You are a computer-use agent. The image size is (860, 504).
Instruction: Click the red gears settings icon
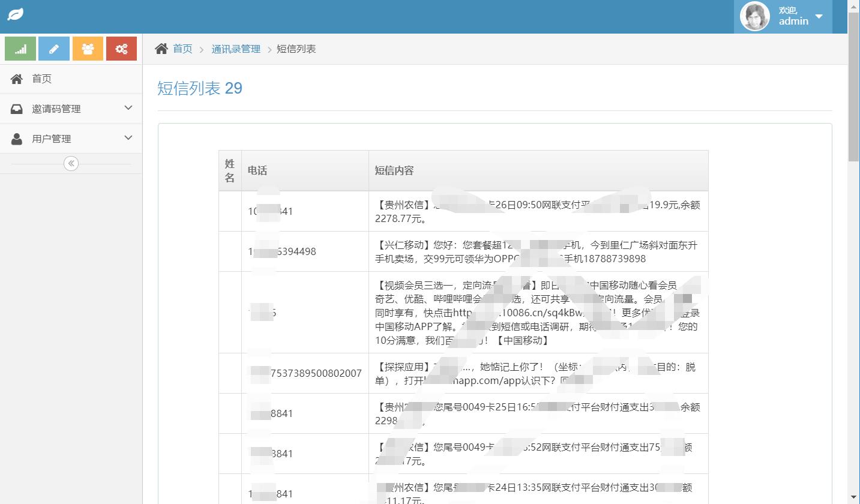[121, 48]
